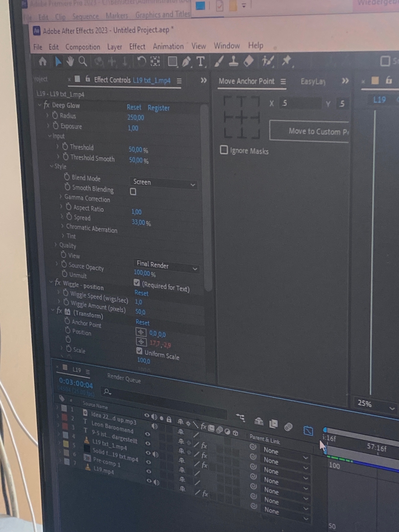Click the Composition Mini-Flowchart icon in timeline
This screenshot has height=532, width=399.
tap(240, 418)
